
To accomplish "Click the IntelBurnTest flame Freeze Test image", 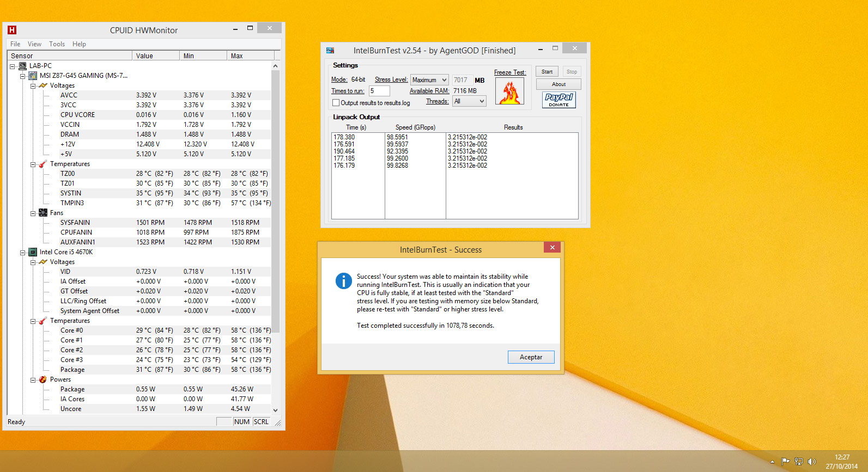I will tap(509, 91).
